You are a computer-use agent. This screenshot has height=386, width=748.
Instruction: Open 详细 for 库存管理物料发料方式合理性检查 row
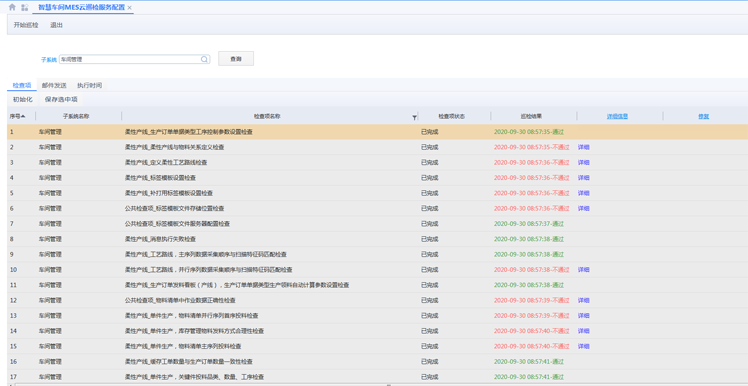click(583, 331)
